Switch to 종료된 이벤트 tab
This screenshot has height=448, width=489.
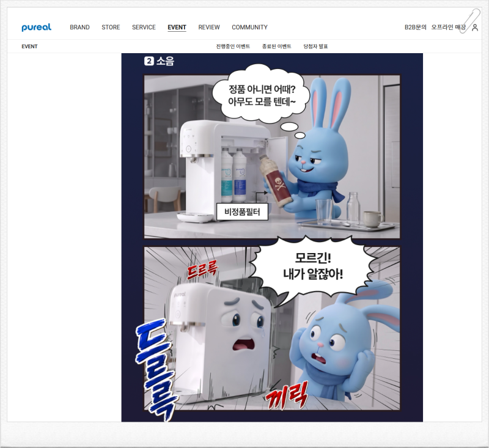coord(277,46)
